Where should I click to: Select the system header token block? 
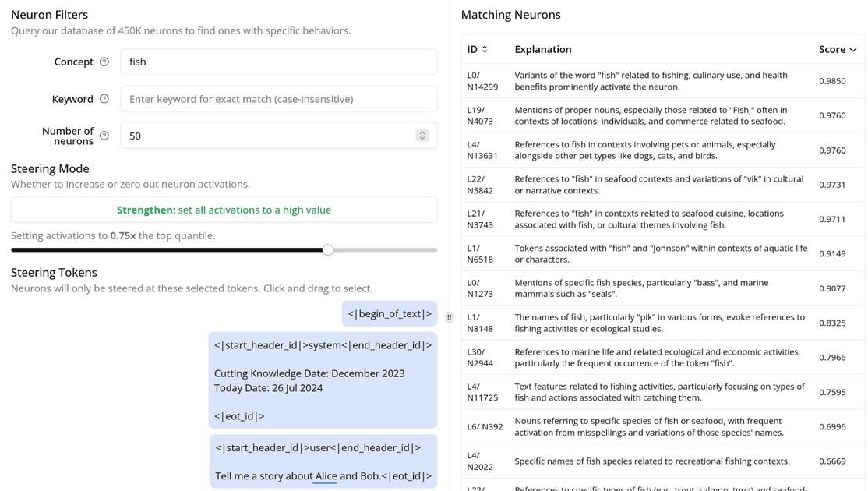tap(323, 380)
